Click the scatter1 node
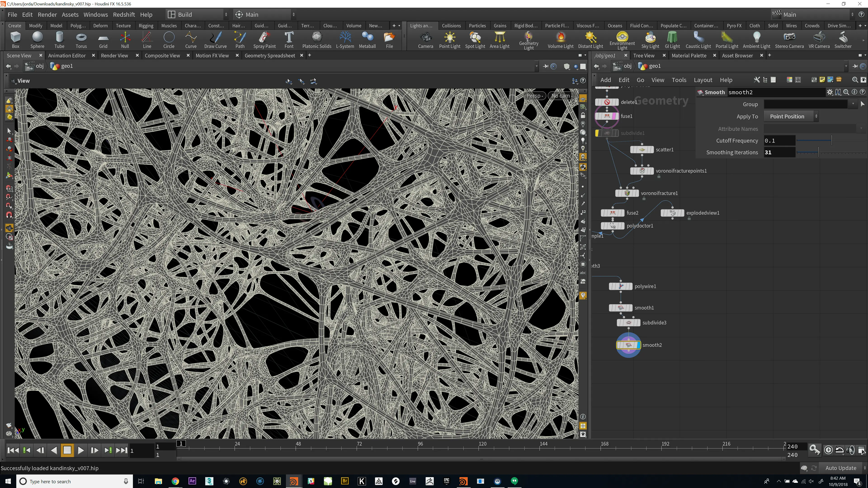 pyautogui.click(x=642, y=150)
